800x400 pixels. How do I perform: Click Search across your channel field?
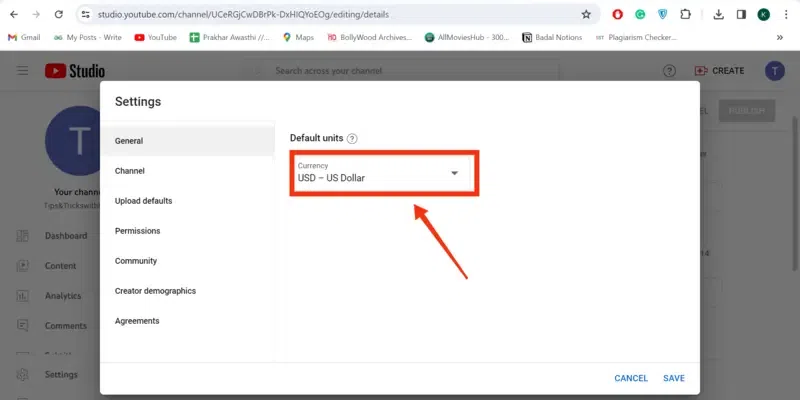(401, 71)
